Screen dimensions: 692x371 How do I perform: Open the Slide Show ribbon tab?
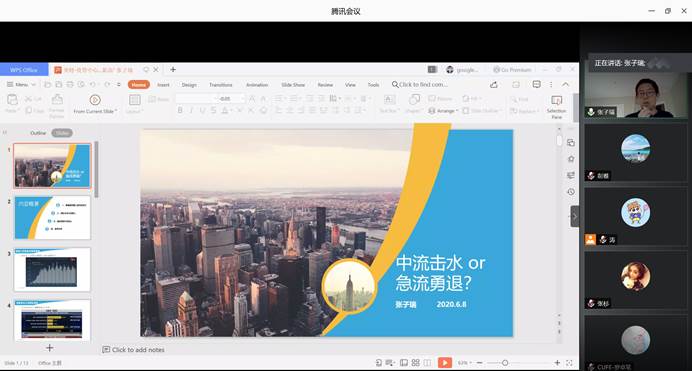(293, 85)
